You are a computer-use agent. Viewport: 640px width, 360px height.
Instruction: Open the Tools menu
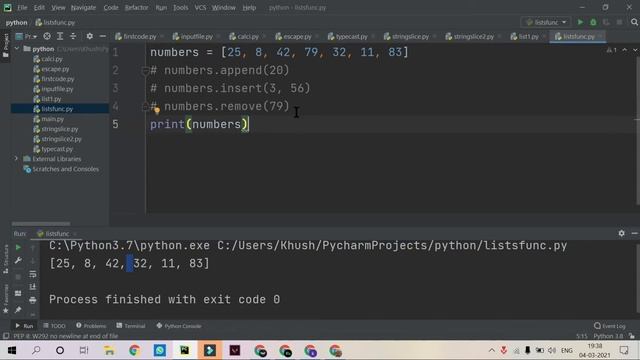[180, 7]
